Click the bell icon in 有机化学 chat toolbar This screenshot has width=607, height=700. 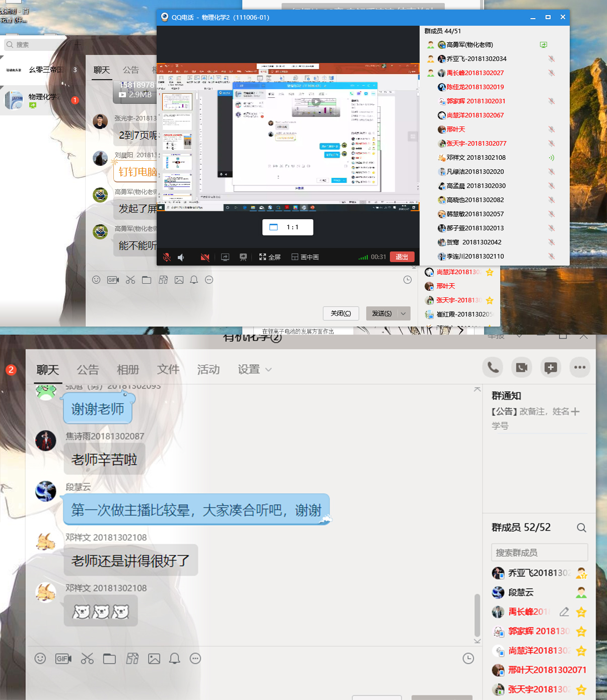(x=175, y=658)
